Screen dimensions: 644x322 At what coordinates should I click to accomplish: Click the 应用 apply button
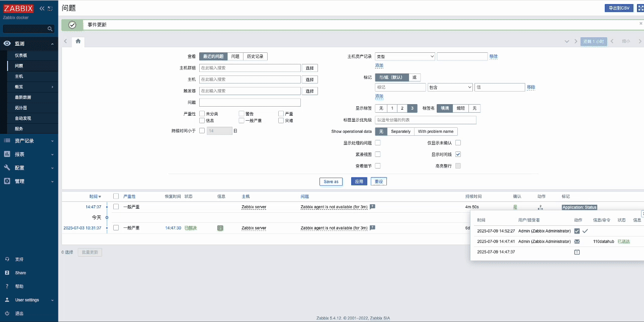[x=359, y=182]
